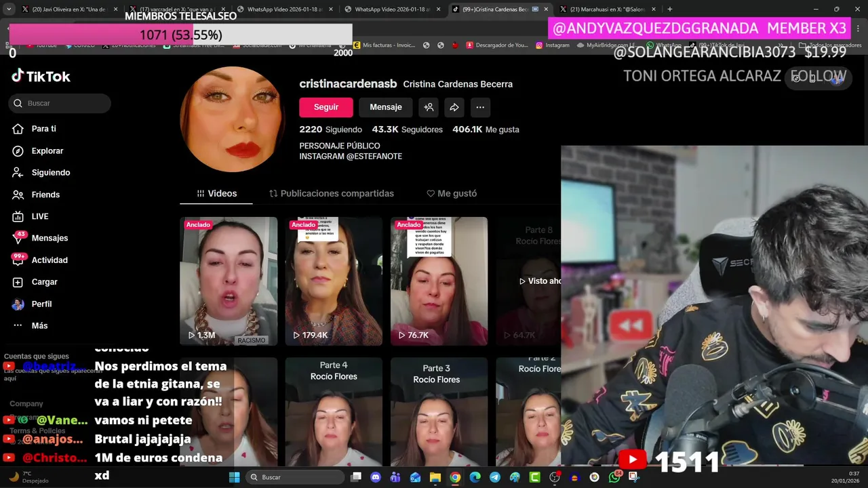Open Google Chrome taskbar icon

pos(455,477)
